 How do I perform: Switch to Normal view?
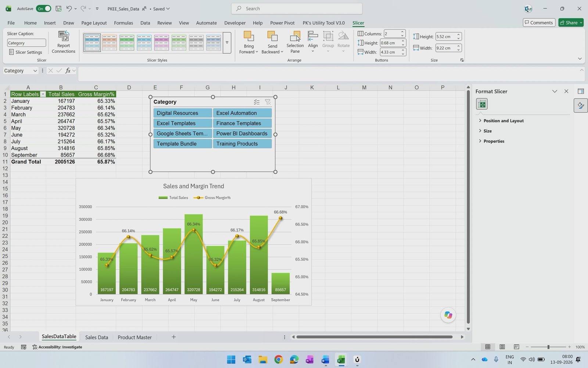point(488,347)
